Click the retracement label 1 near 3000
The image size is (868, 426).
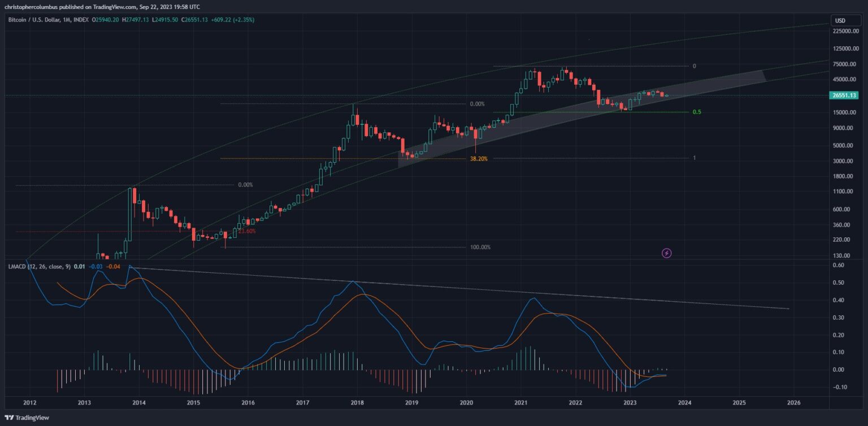[x=695, y=158]
